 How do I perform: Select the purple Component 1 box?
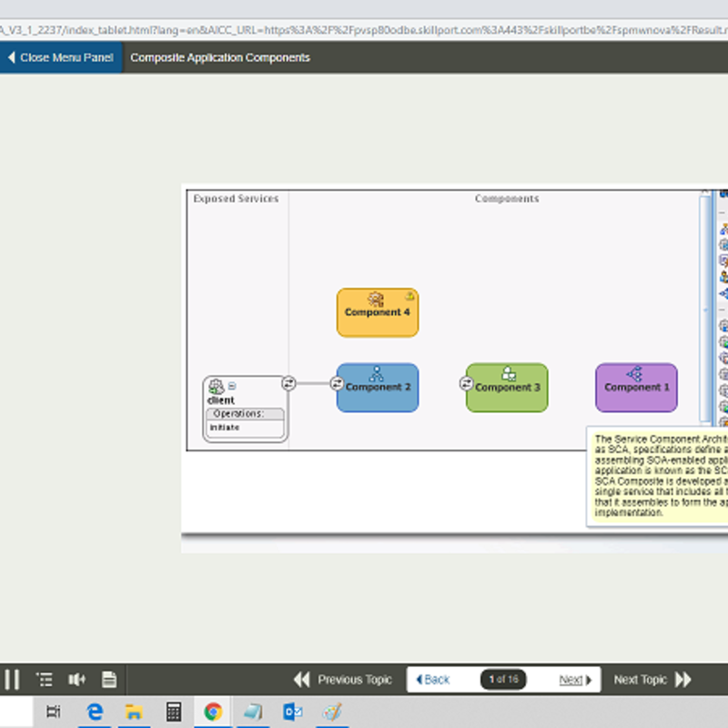click(636, 388)
